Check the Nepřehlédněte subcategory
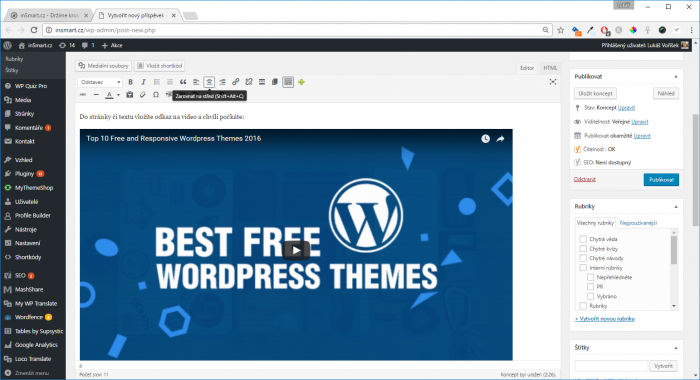 [590, 277]
